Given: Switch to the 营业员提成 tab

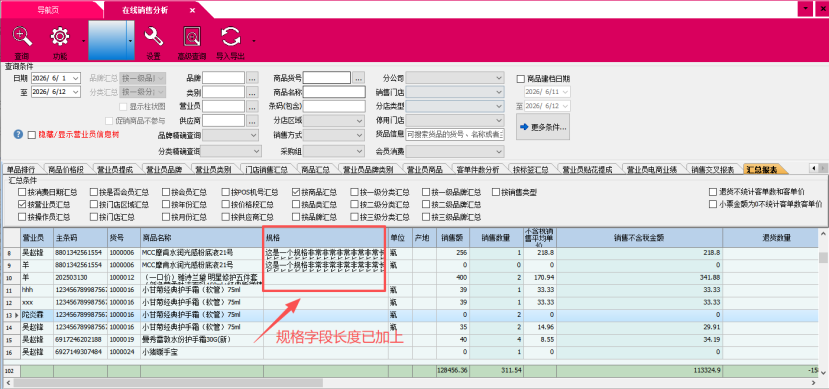Looking at the screenshot, I should (115, 170).
